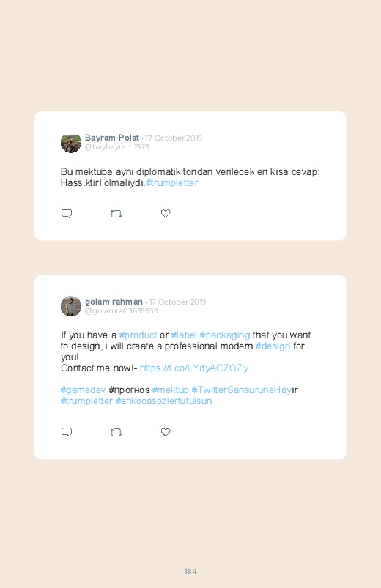This screenshot has width=381, height=588.
Task: Click the reply icon on golam rahman's tweet
Action: coord(67,432)
